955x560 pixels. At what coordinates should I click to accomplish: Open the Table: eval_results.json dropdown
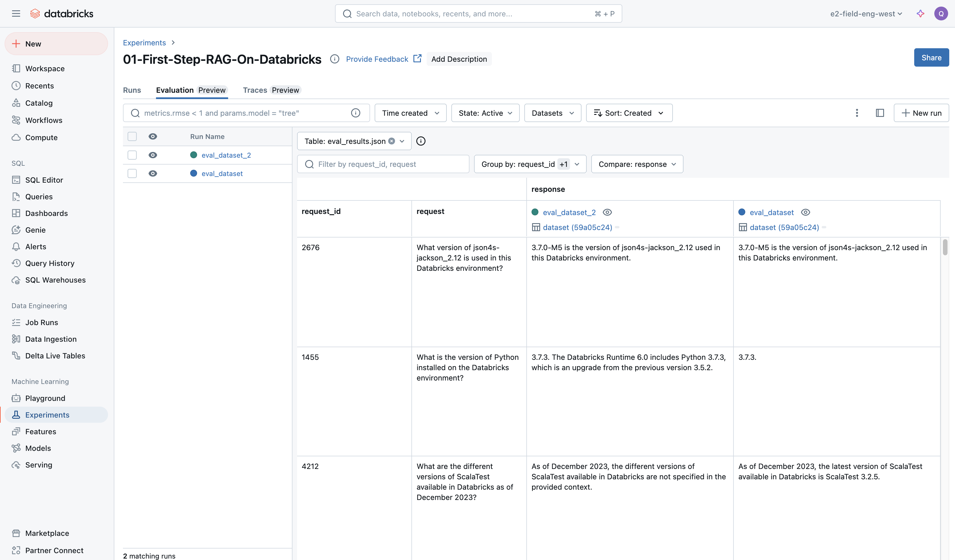click(354, 141)
